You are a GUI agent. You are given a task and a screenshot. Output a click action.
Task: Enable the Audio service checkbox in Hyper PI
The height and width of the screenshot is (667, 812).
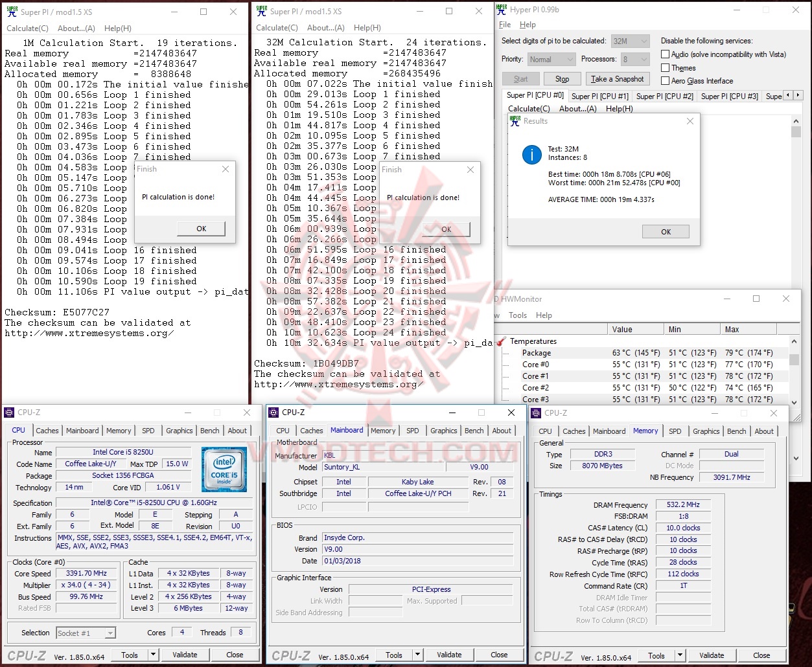click(665, 54)
